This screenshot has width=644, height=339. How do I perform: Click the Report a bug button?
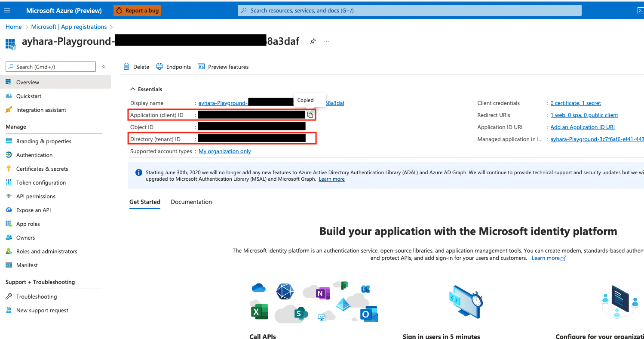point(137,10)
